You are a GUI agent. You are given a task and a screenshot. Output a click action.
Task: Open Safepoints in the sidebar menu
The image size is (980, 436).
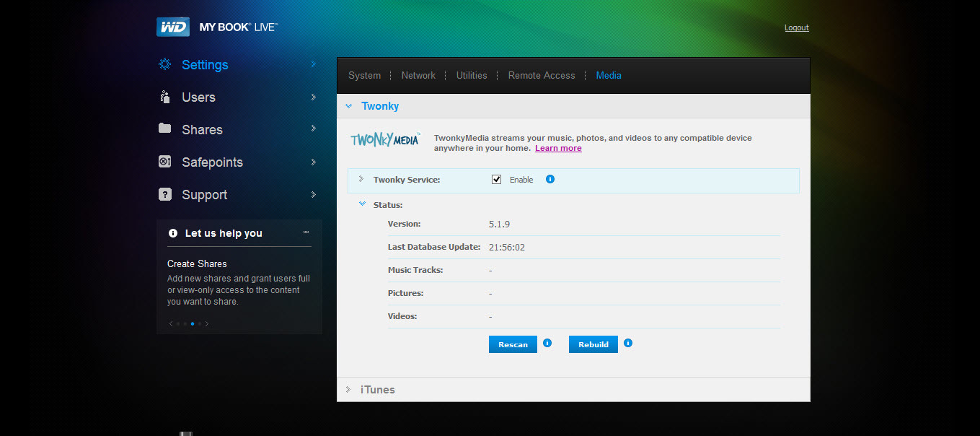(x=212, y=162)
